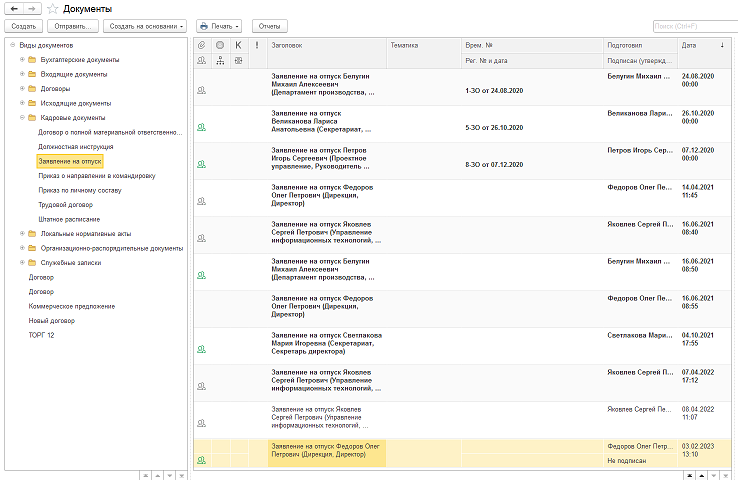Expand the Договоры folder

(22, 88)
